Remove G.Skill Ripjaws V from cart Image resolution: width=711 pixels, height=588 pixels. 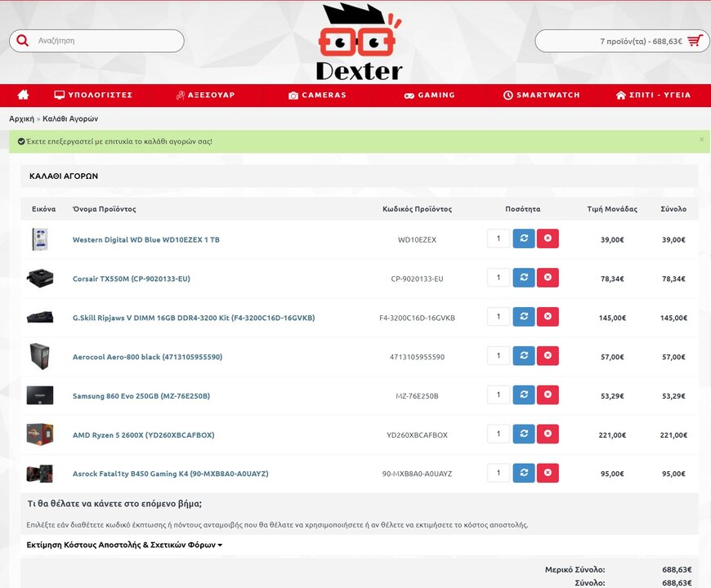[548, 316]
